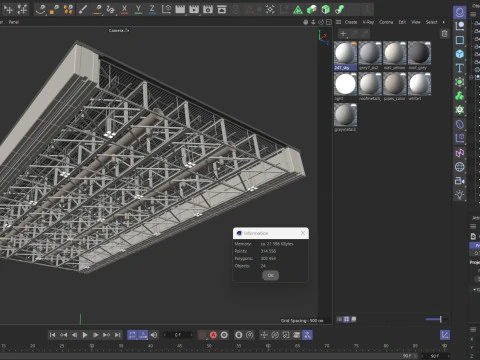Select the pure white light material thumbnail
480x360 pixels.
(x=345, y=84)
